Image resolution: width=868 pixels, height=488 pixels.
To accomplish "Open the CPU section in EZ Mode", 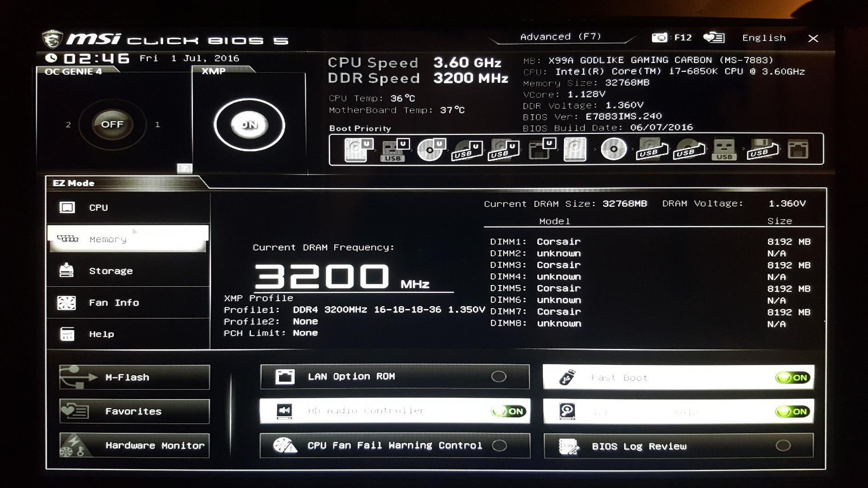I will (128, 208).
